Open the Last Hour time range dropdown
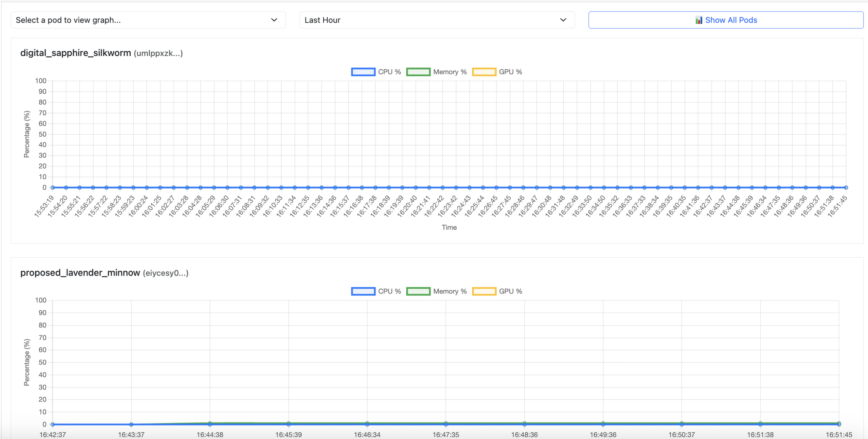The width and height of the screenshot is (868, 439). 437,20
